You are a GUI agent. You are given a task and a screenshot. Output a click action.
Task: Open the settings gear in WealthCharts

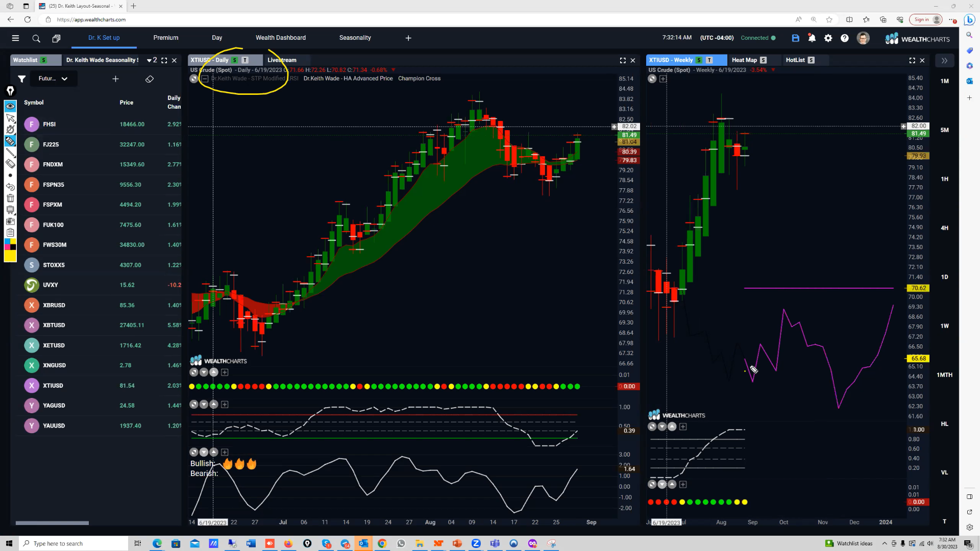click(x=828, y=38)
